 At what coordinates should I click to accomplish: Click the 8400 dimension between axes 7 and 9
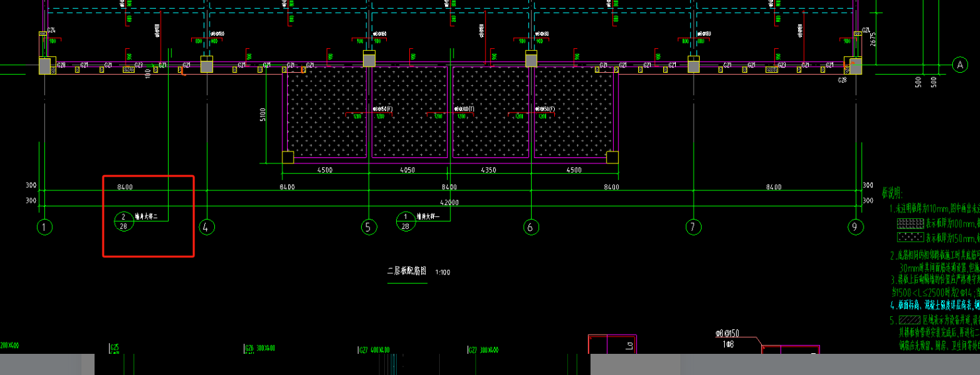[774, 187]
